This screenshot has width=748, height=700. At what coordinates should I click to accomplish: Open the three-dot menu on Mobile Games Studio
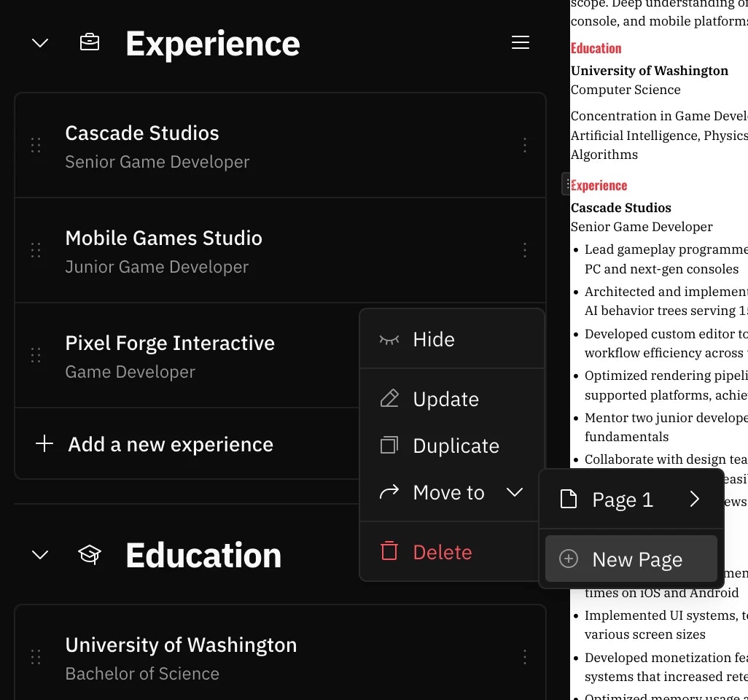pyautogui.click(x=525, y=250)
